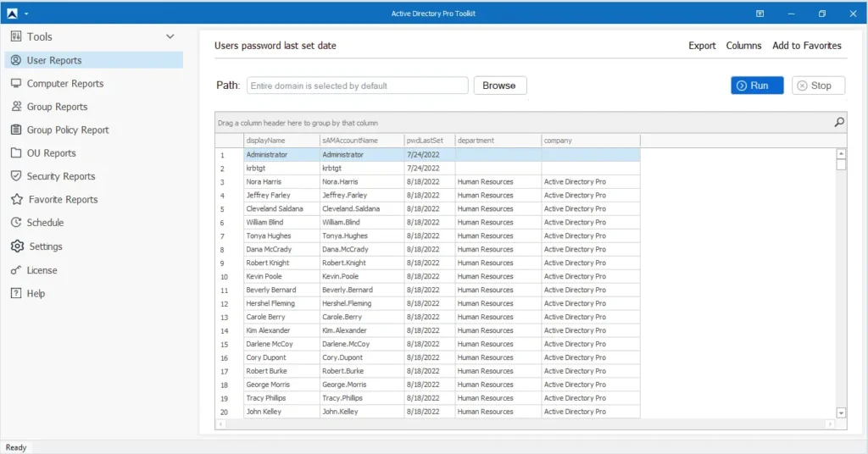This screenshot has height=454, width=868.
Task: Export the report results
Action: [x=702, y=46]
